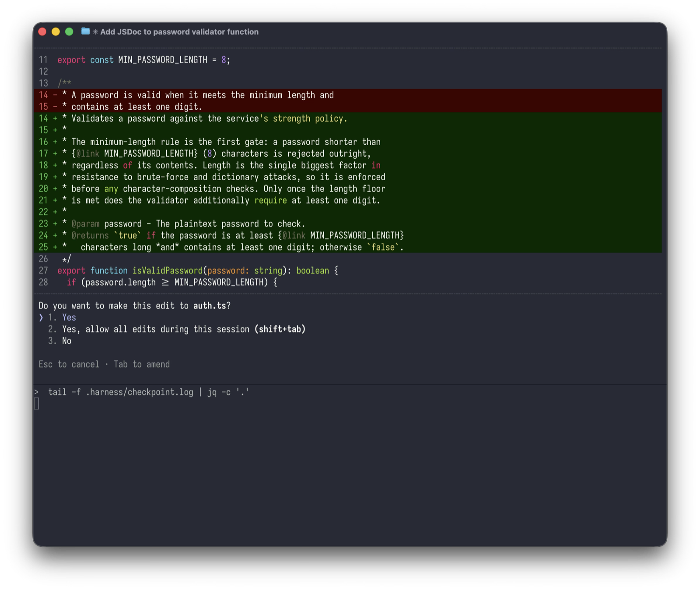Click '@returns' line 24
700x590 pixels.
coord(348,235)
